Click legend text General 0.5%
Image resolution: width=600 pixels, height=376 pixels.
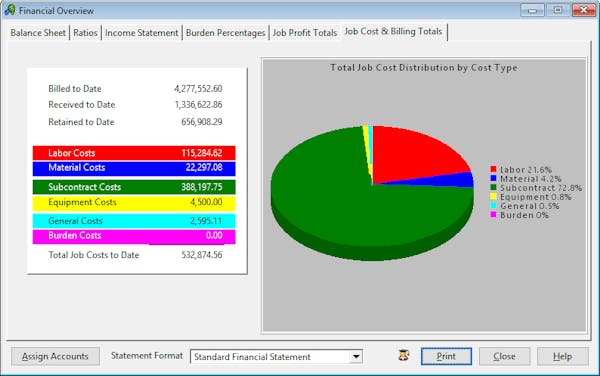pos(530,206)
